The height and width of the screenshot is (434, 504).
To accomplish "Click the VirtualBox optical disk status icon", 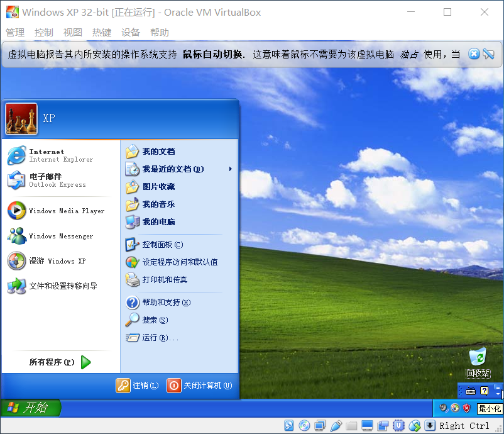I will tap(304, 426).
